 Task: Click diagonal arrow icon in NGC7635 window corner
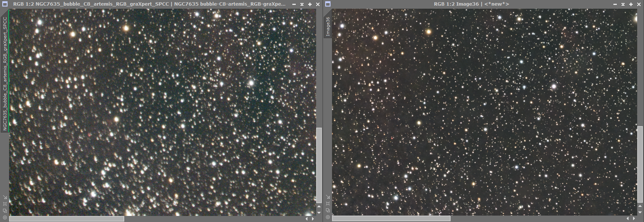pos(5,197)
